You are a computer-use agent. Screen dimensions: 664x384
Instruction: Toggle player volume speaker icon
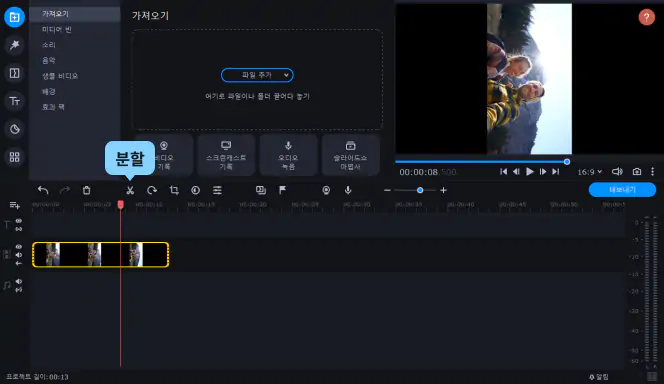point(617,171)
